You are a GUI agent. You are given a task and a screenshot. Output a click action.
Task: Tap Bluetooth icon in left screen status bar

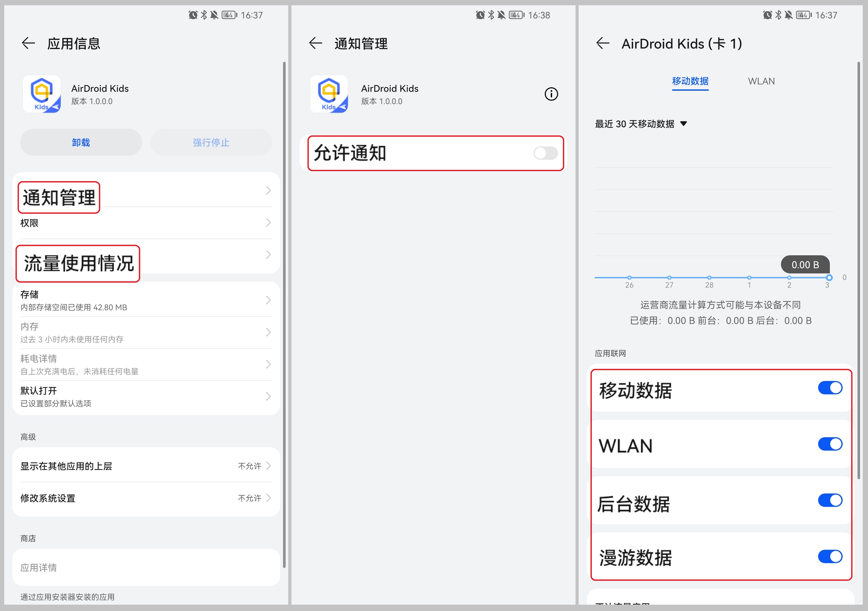click(204, 15)
